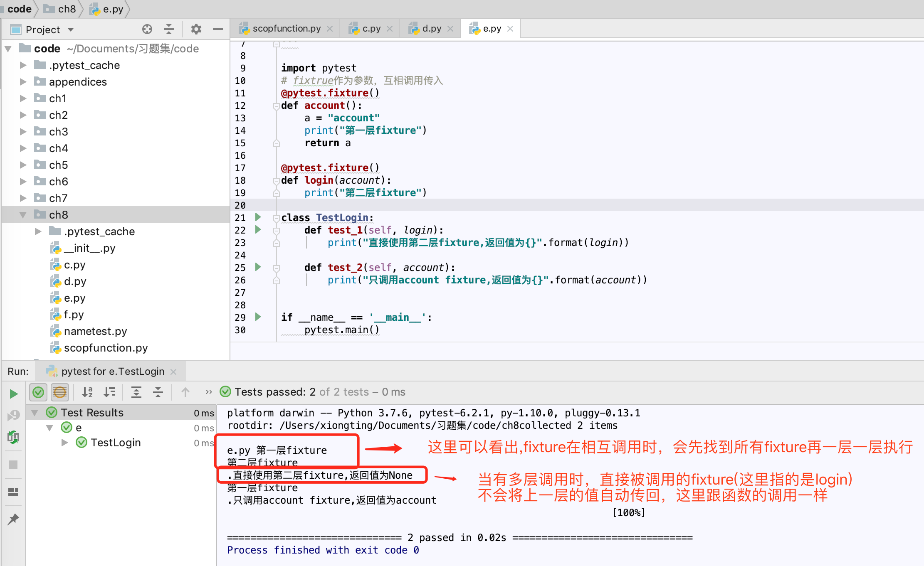Expand TestLogin node in test results
The height and width of the screenshot is (566, 924).
64,443
